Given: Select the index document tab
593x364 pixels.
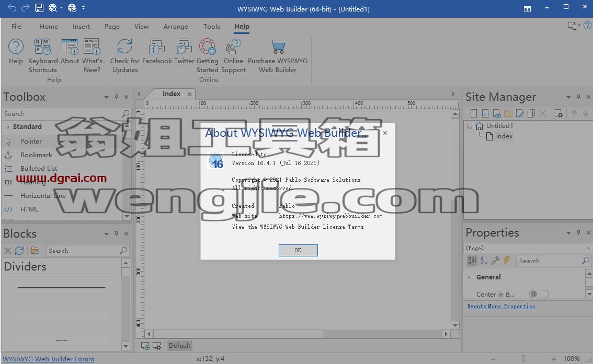Looking at the screenshot, I should click(172, 93).
